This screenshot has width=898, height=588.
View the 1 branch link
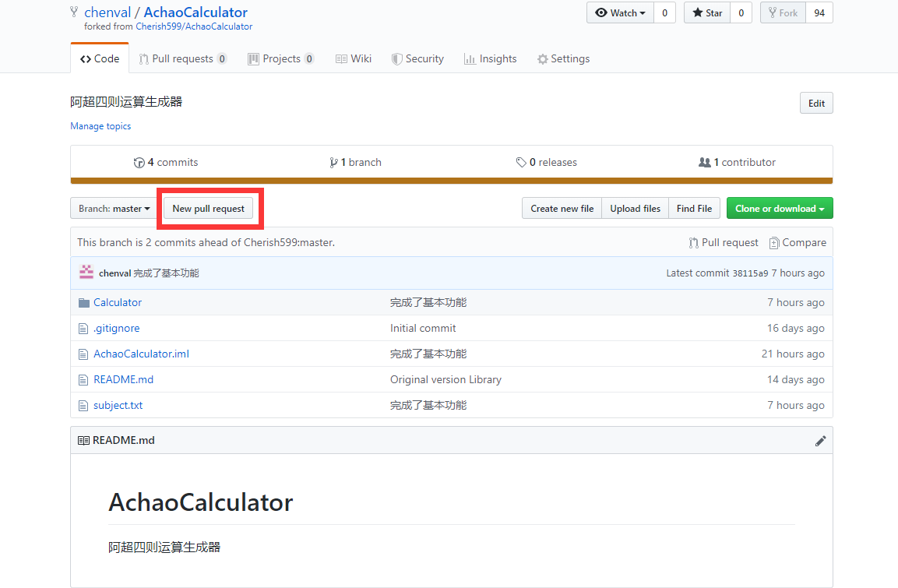[x=356, y=163]
